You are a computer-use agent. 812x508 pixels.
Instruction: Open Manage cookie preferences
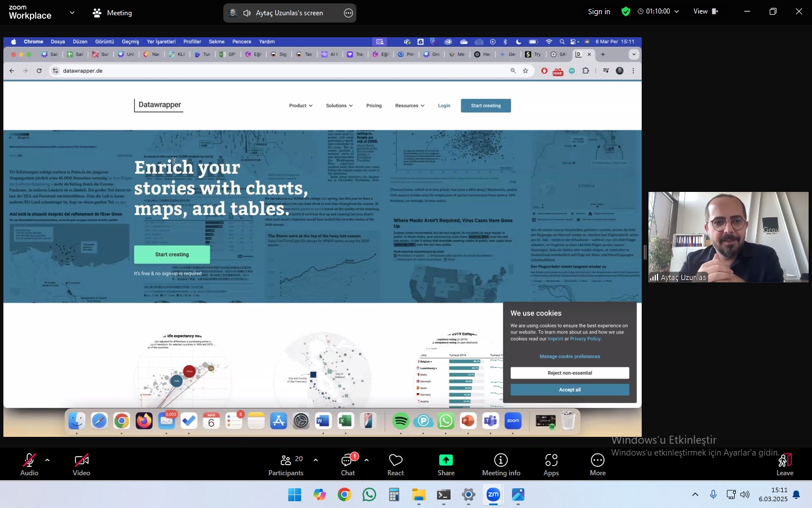[x=570, y=357]
